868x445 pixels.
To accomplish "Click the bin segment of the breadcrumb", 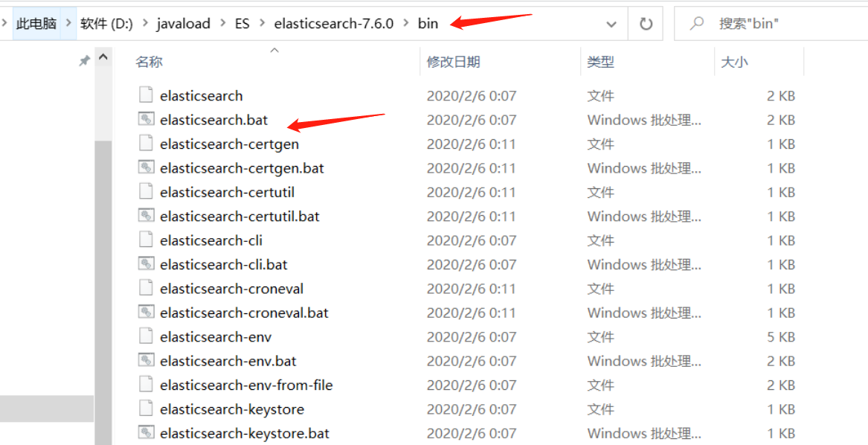I will click(428, 23).
